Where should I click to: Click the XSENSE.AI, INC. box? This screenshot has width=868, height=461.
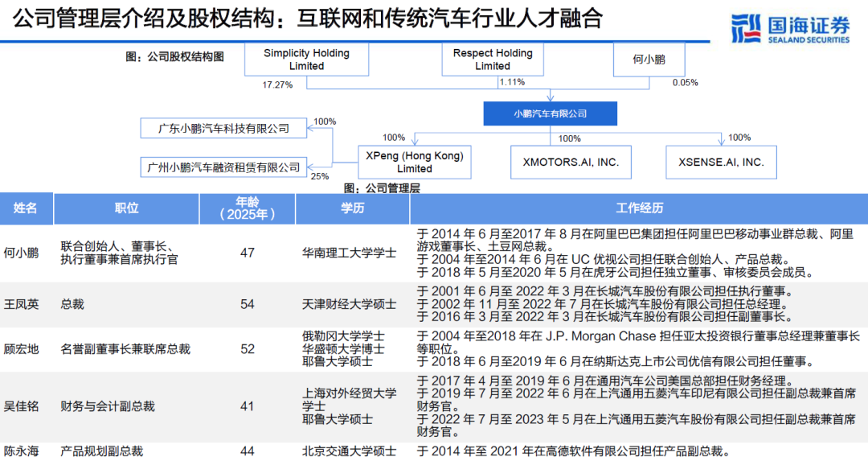coord(721,163)
